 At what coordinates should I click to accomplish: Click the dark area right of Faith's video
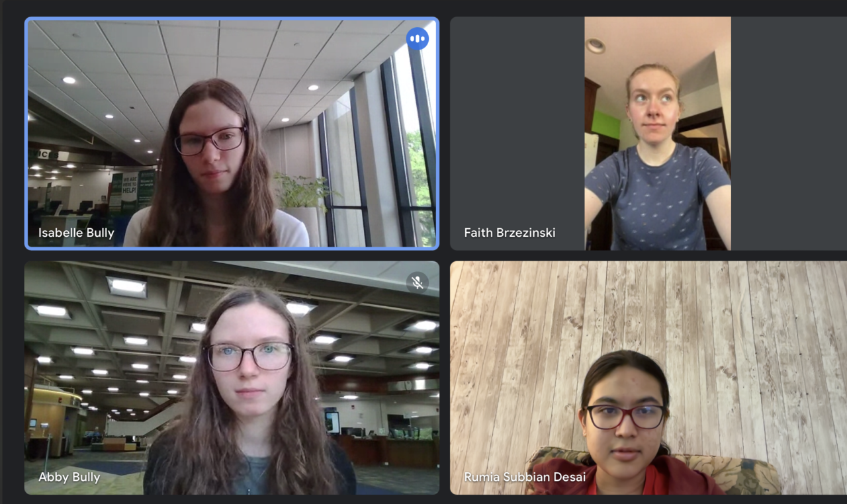[789, 134]
